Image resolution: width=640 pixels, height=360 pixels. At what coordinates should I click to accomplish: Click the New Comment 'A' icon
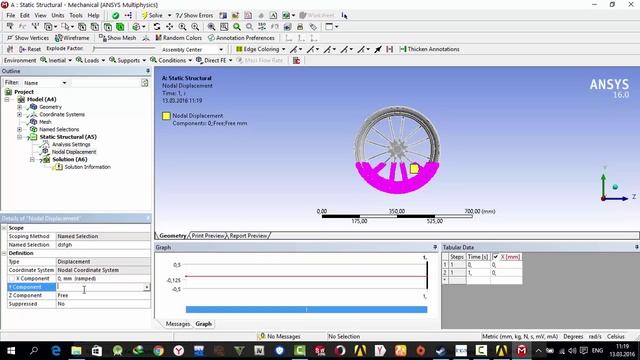(273, 16)
